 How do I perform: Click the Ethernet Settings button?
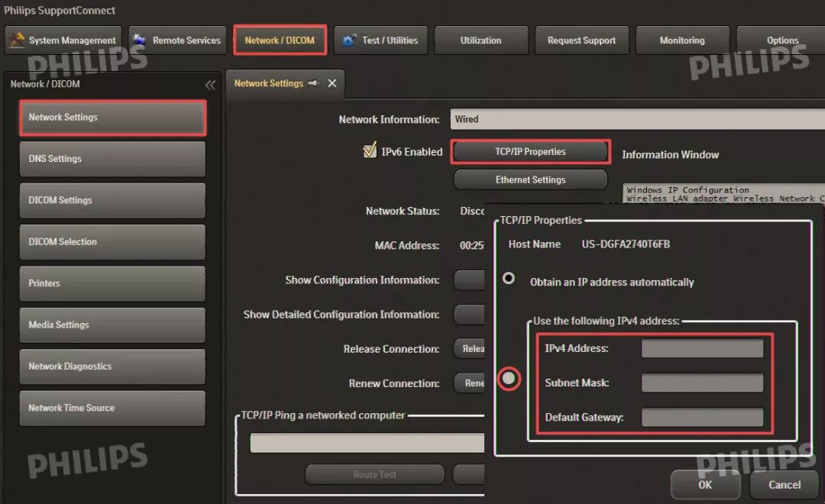coord(530,180)
